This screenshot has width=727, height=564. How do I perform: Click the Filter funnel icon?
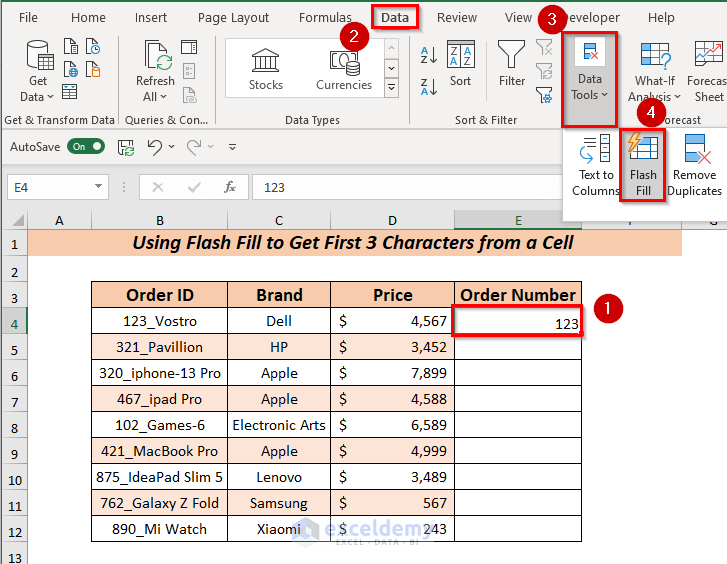click(512, 65)
